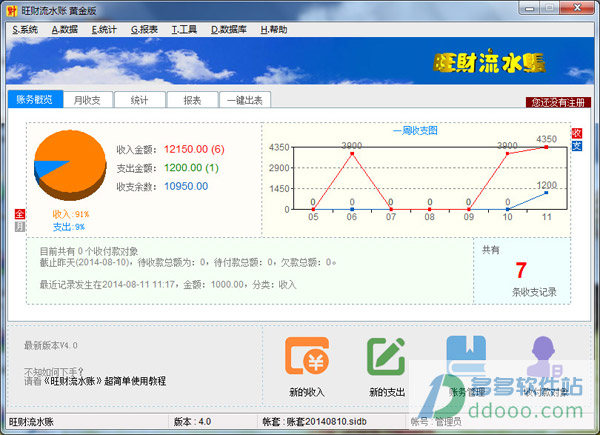Click the income/expense pie chart

(x=70, y=165)
